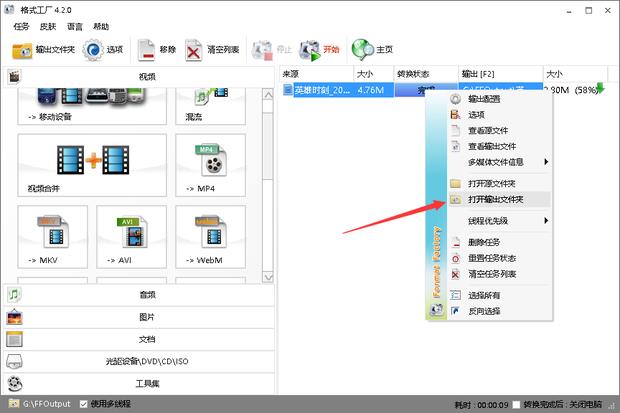Enable 转换完成后:关闭电脑 checkbox
This screenshot has height=413, width=620.
(516, 405)
